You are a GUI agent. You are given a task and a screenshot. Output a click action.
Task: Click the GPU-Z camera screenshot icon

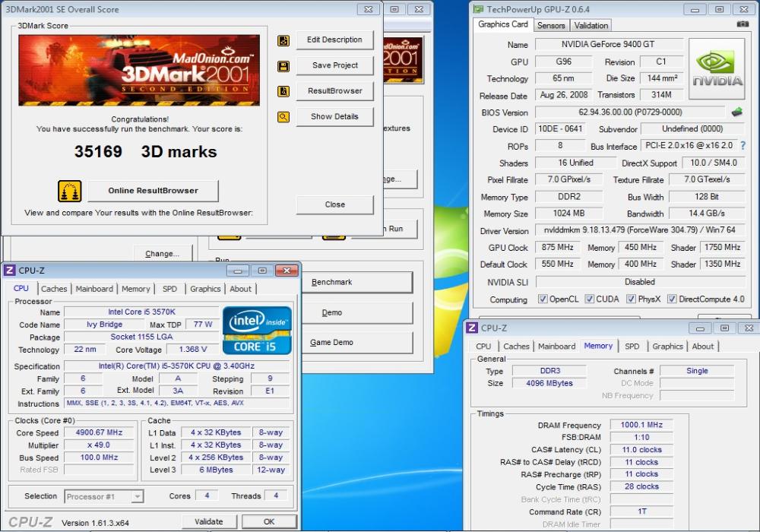tap(743, 24)
